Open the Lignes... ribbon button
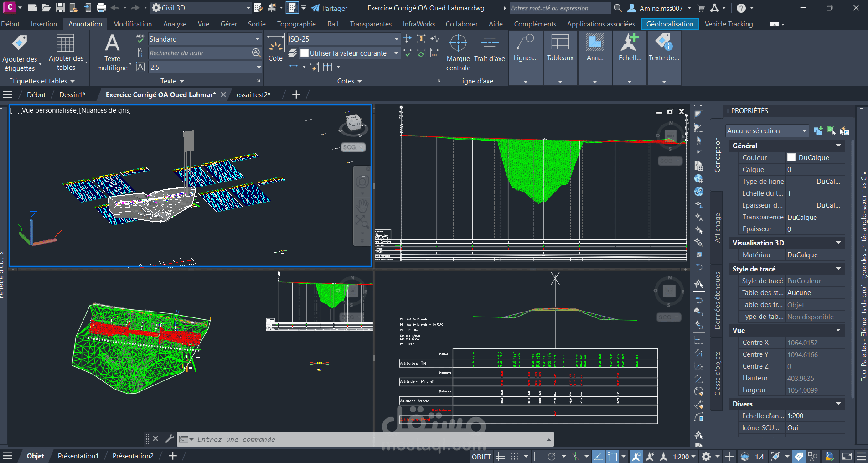This screenshot has height=463, width=868. (526, 58)
